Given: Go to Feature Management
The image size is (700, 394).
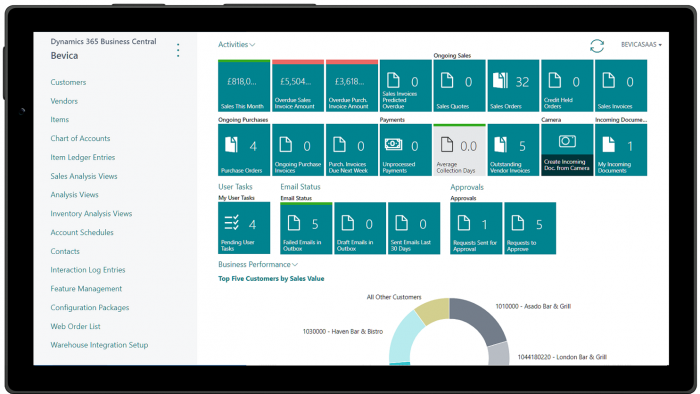Looking at the screenshot, I should click(x=86, y=289).
